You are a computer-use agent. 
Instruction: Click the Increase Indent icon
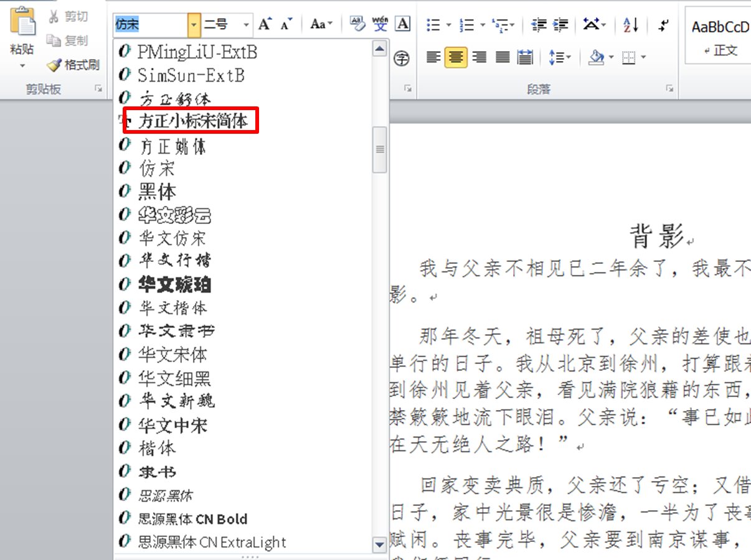pyautogui.click(x=559, y=24)
